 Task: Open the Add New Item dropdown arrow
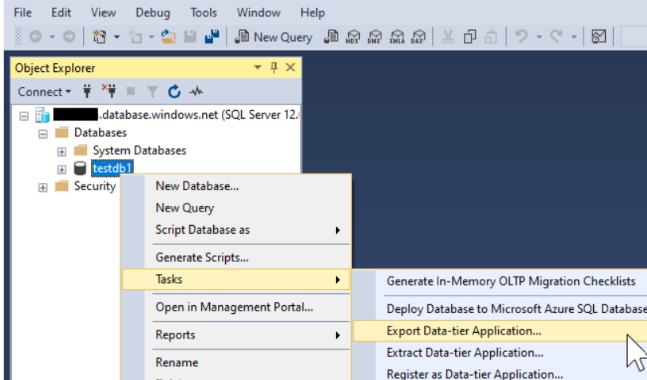(151, 37)
